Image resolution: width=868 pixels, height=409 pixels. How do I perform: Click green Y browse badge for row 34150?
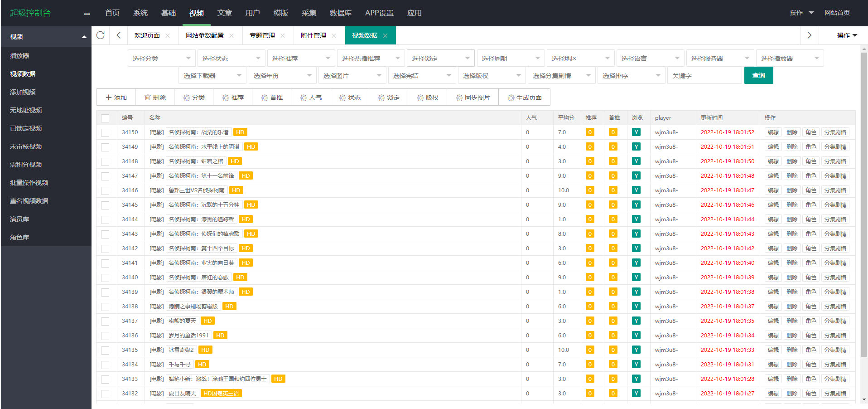637,132
